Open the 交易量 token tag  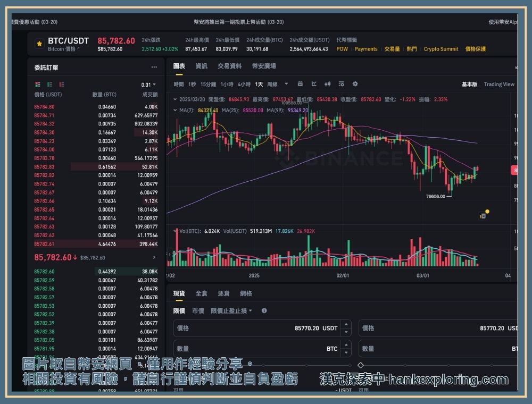pos(392,49)
